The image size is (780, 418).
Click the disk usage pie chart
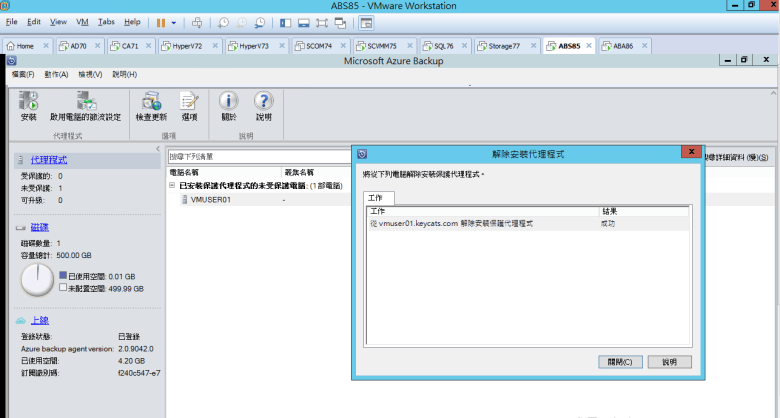(x=37, y=278)
